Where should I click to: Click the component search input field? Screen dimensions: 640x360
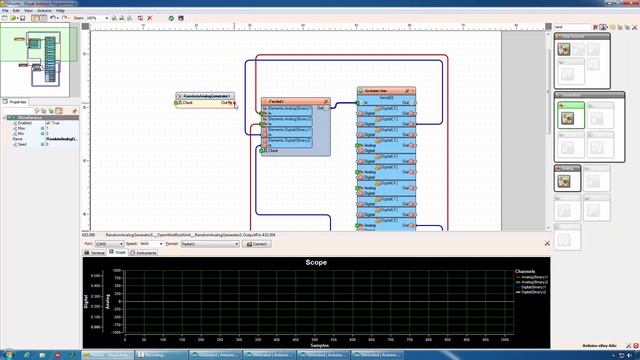573,27
